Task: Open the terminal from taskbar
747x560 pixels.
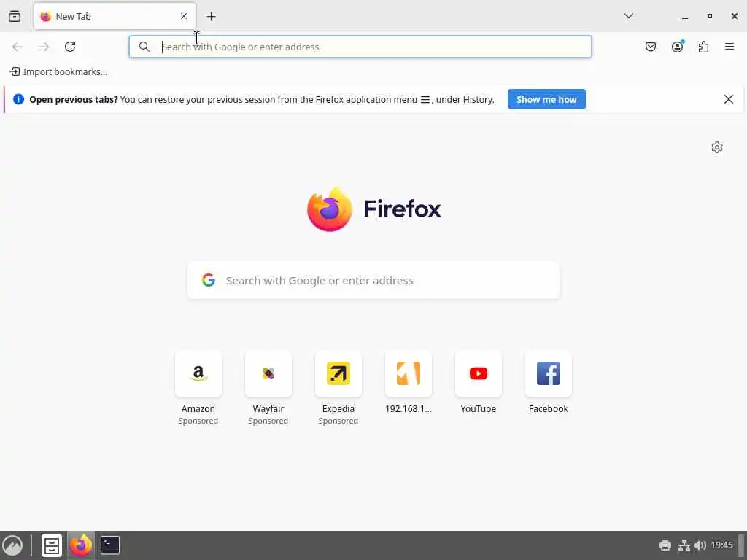Action: [110, 545]
